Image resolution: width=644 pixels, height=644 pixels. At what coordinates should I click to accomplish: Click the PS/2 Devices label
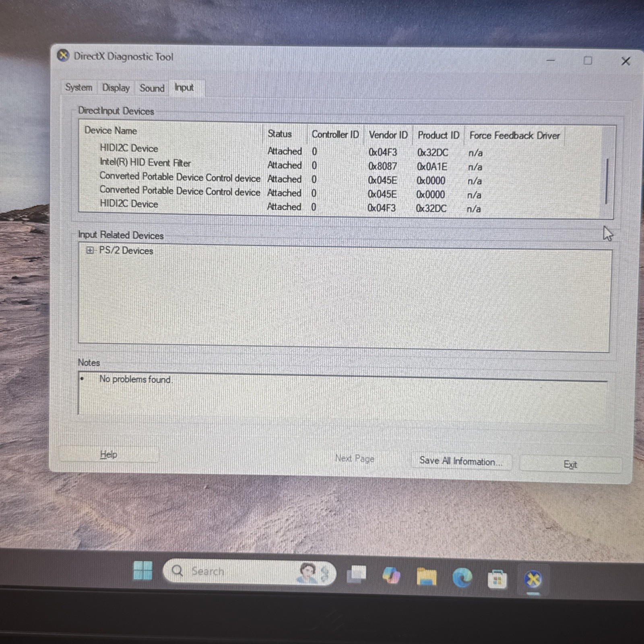pyautogui.click(x=126, y=251)
